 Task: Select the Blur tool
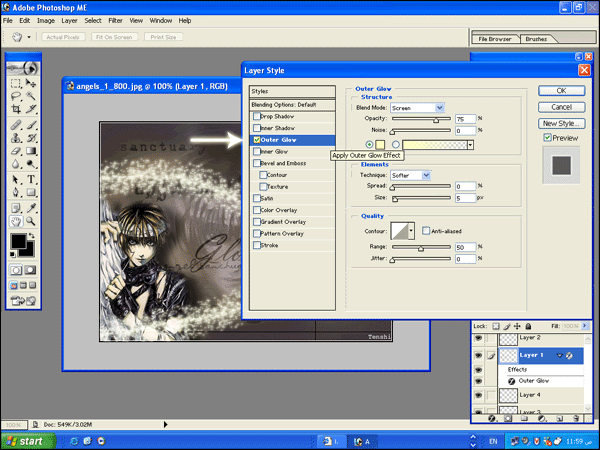(x=16, y=164)
